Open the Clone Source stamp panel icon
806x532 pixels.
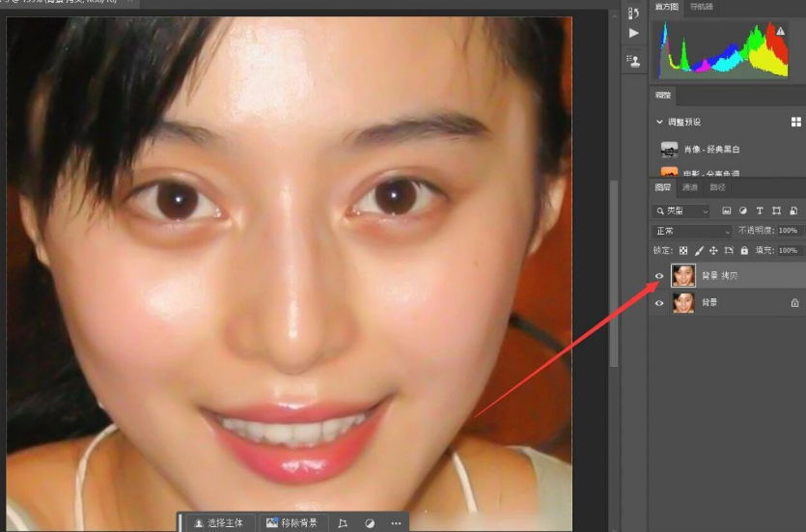tap(634, 61)
